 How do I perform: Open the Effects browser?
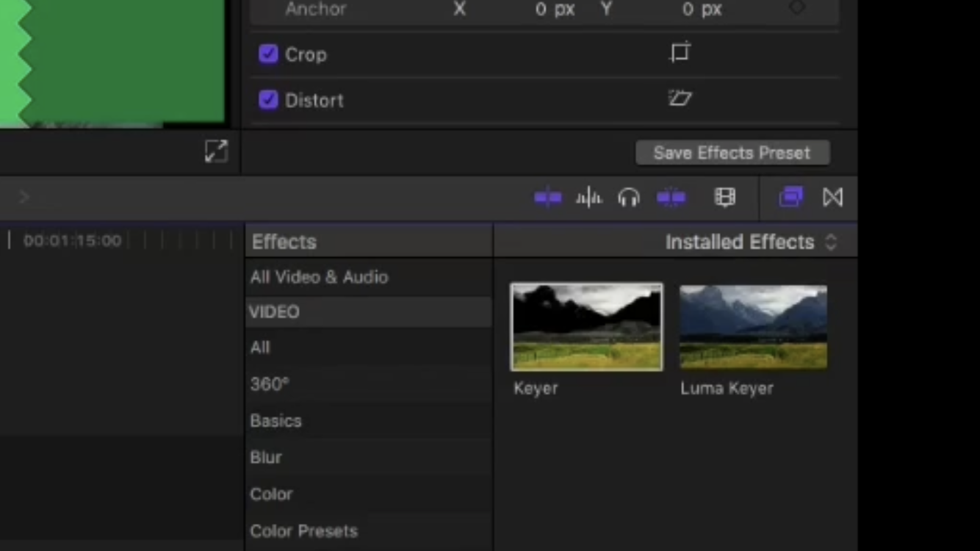(x=791, y=197)
